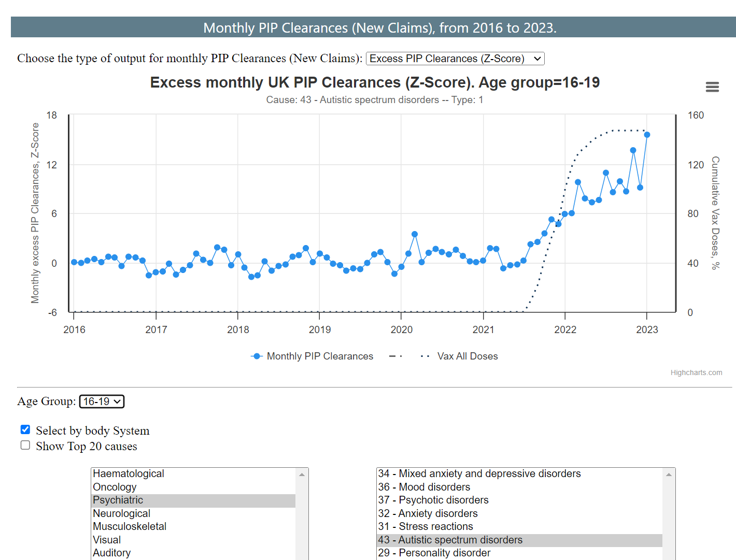
Task: Enable Show Top 20 causes checkbox
Action: [25, 446]
